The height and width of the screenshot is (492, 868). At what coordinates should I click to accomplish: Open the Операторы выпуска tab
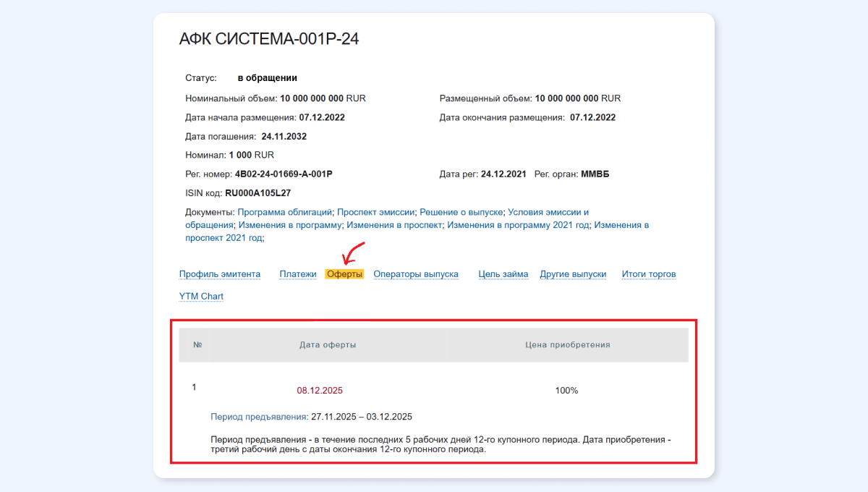(x=416, y=274)
